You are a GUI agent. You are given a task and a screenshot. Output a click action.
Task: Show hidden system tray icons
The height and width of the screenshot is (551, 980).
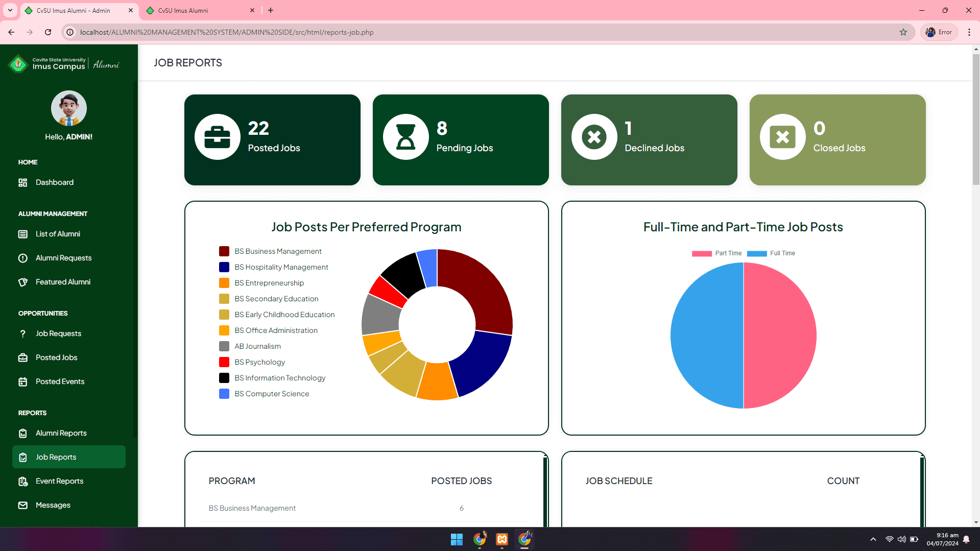coord(873,539)
